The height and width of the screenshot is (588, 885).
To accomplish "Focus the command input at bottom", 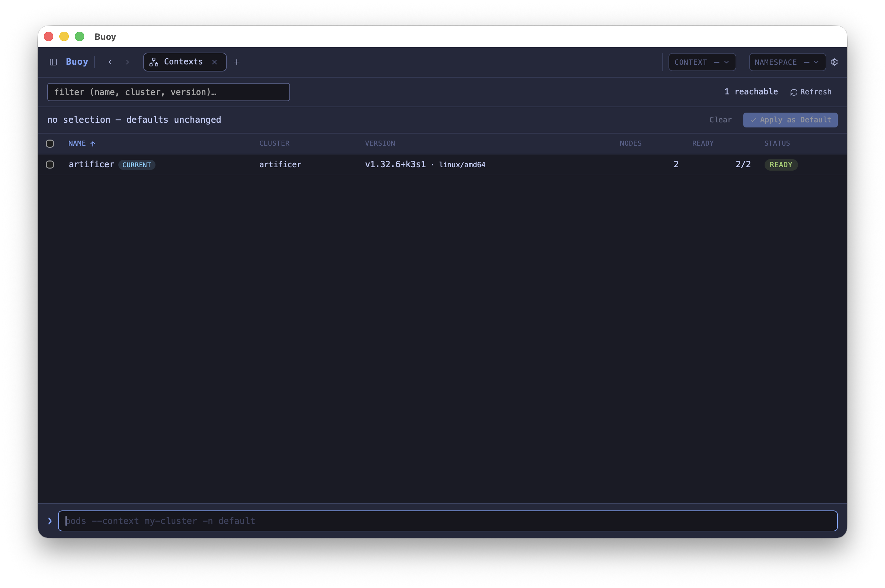I will (448, 521).
